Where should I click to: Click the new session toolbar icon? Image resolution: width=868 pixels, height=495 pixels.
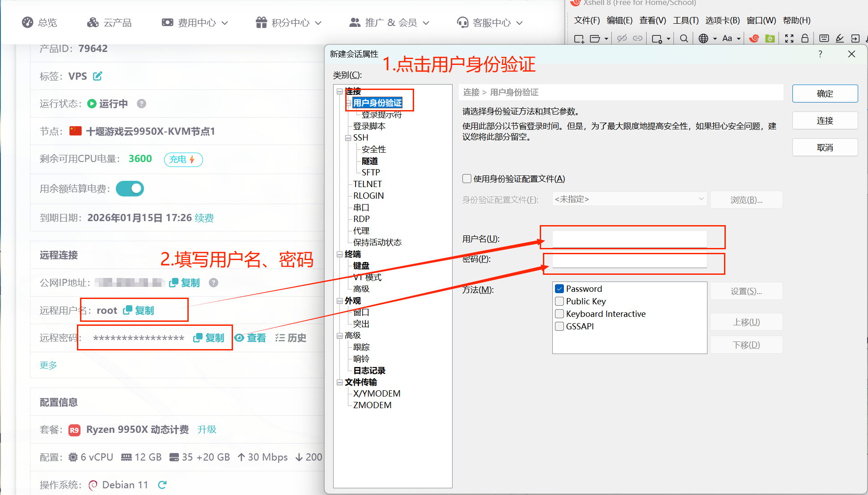click(579, 39)
